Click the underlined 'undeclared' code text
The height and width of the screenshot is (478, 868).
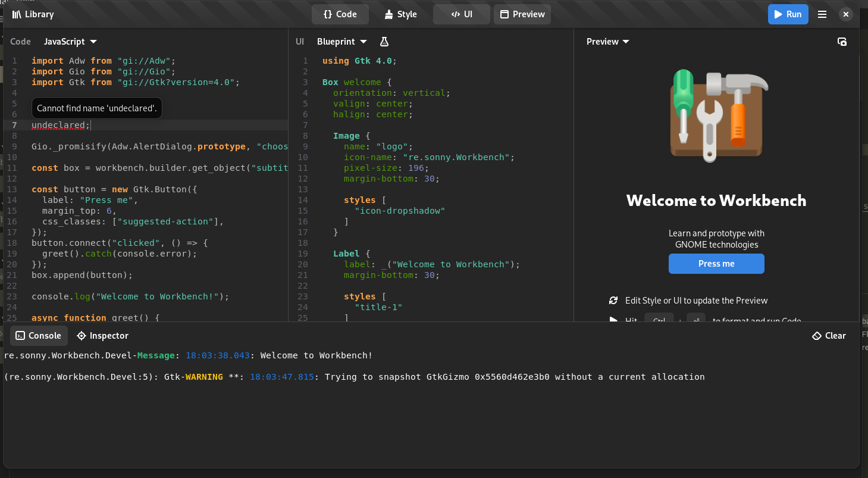tap(58, 125)
